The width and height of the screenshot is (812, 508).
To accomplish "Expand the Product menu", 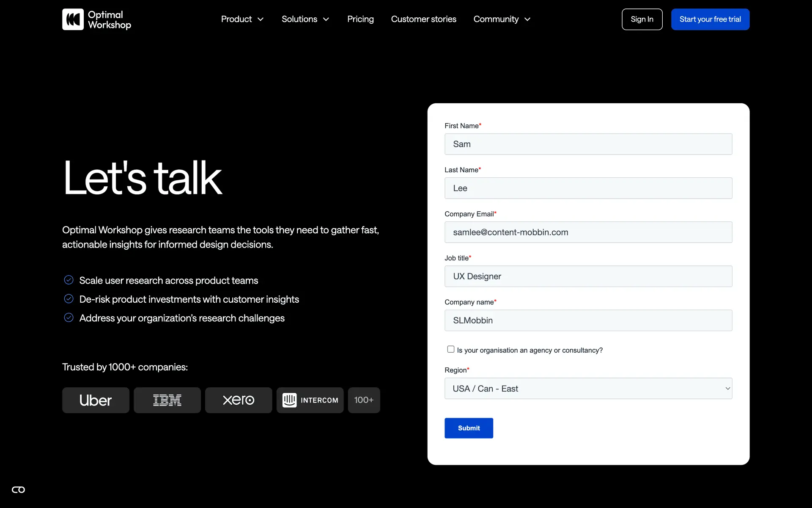I will (242, 19).
